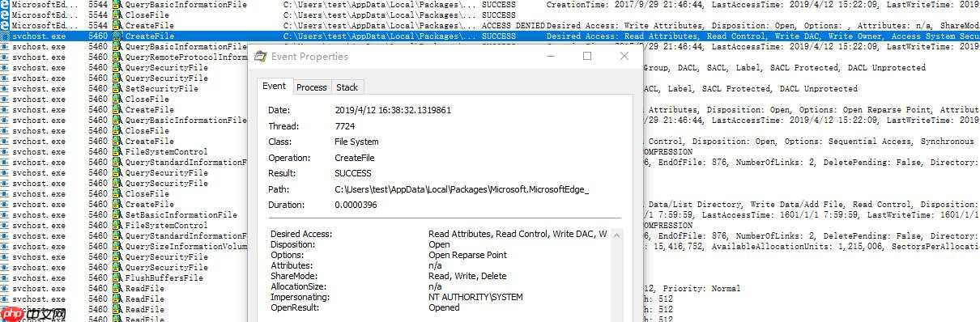
Task: Click the svchost icon on the SetSecurityFile row
Action: (5, 89)
